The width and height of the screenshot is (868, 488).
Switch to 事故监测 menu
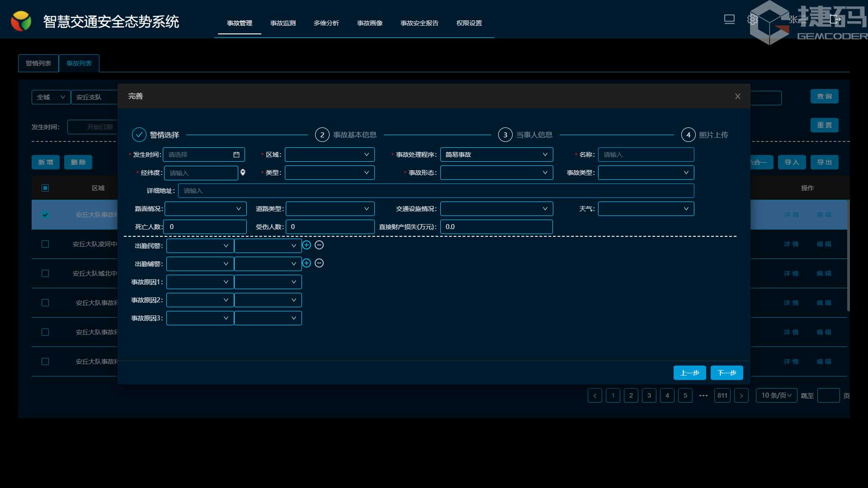[283, 23]
